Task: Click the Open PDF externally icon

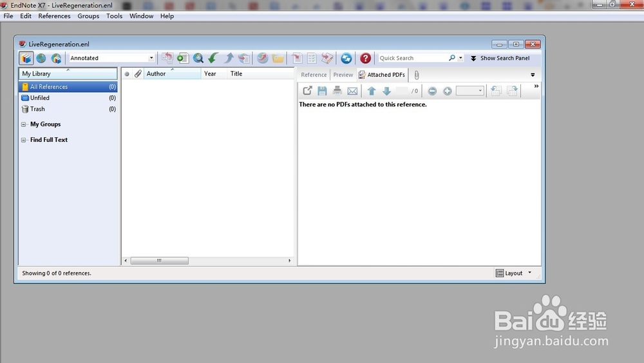Action: pyautogui.click(x=307, y=91)
